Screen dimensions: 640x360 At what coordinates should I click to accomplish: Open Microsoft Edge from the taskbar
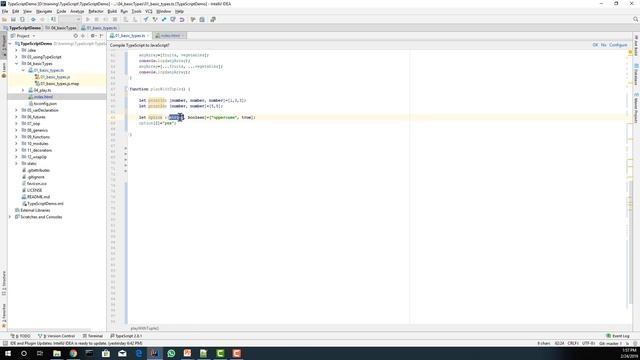point(138,353)
